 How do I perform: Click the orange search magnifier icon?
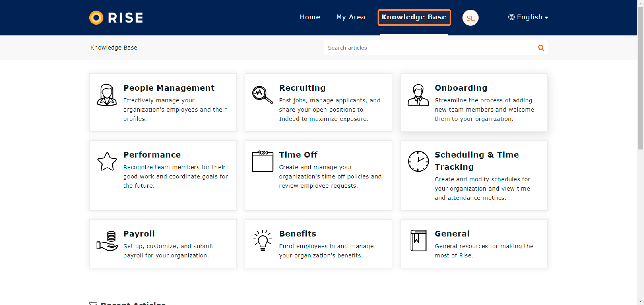pos(541,48)
